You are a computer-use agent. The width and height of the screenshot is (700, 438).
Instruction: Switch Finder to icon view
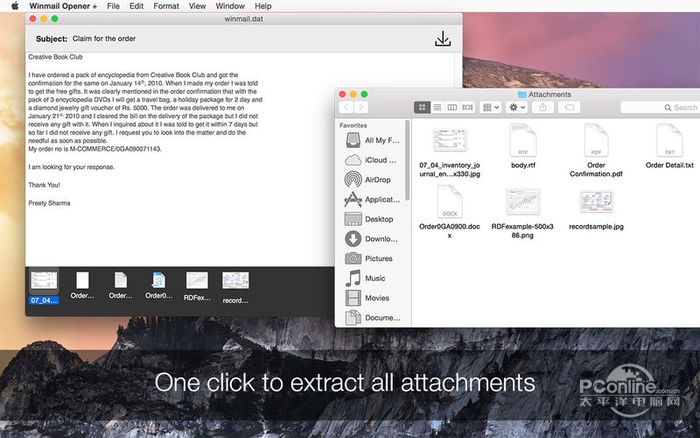pyautogui.click(x=422, y=107)
